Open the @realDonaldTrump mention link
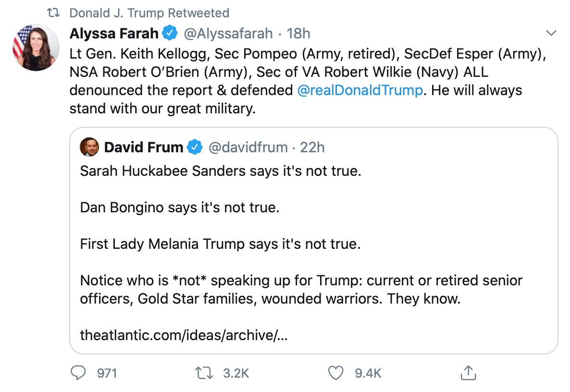 coord(360,90)
